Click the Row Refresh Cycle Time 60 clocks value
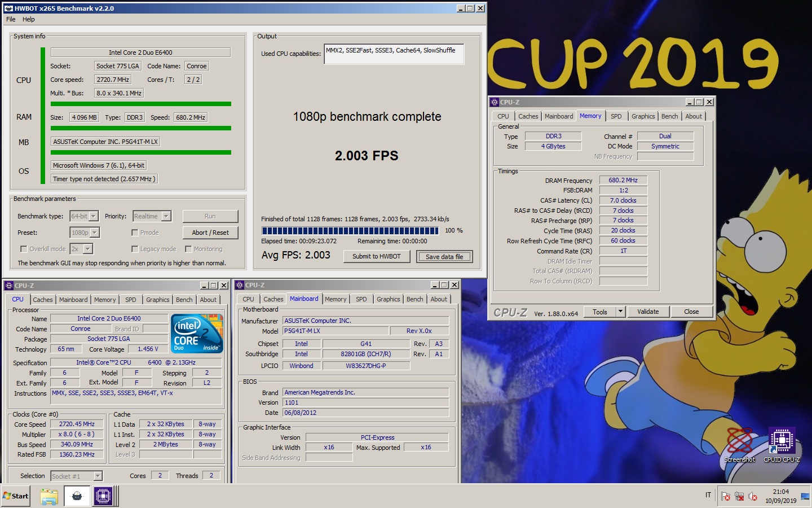This screenshot has height=508, width=812. point(623,240)
